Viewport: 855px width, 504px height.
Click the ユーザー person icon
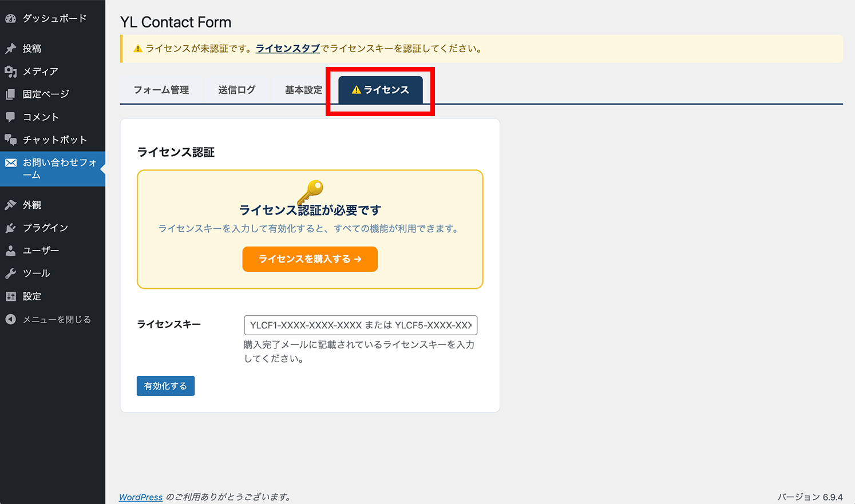[10, 251]
